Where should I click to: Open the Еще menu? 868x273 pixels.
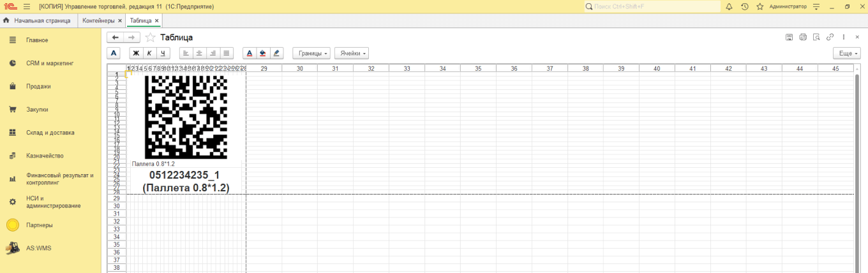pos(847,53)
